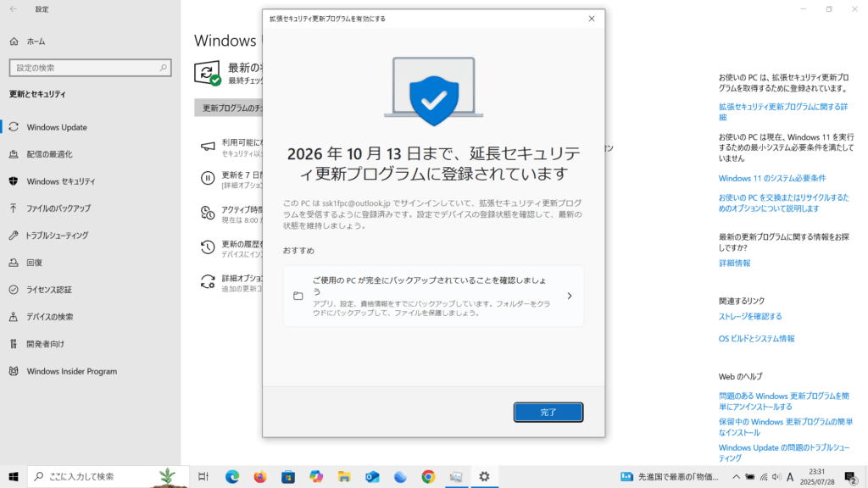Click the taskbar search box ここに入力して検索
The image size is (868, 488).
[x=108, y=476]
